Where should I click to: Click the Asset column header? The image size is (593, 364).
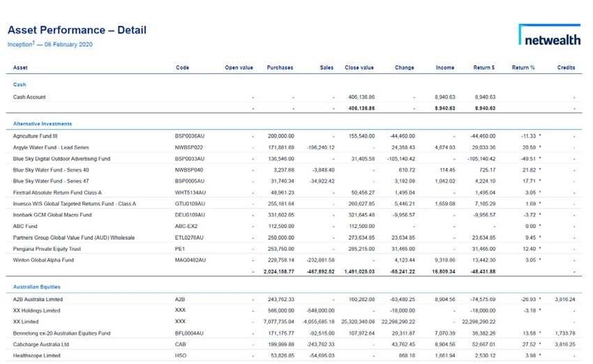click(x=20, y=68)
